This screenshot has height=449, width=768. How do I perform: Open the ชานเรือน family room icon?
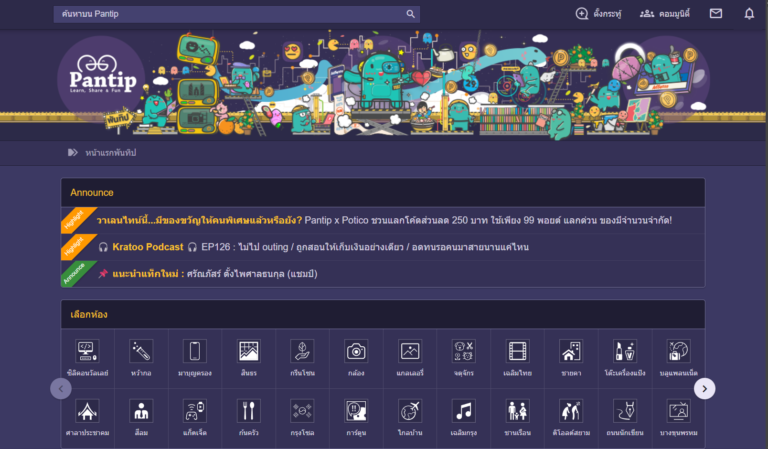pyautogui.click(x=518, y=411)
